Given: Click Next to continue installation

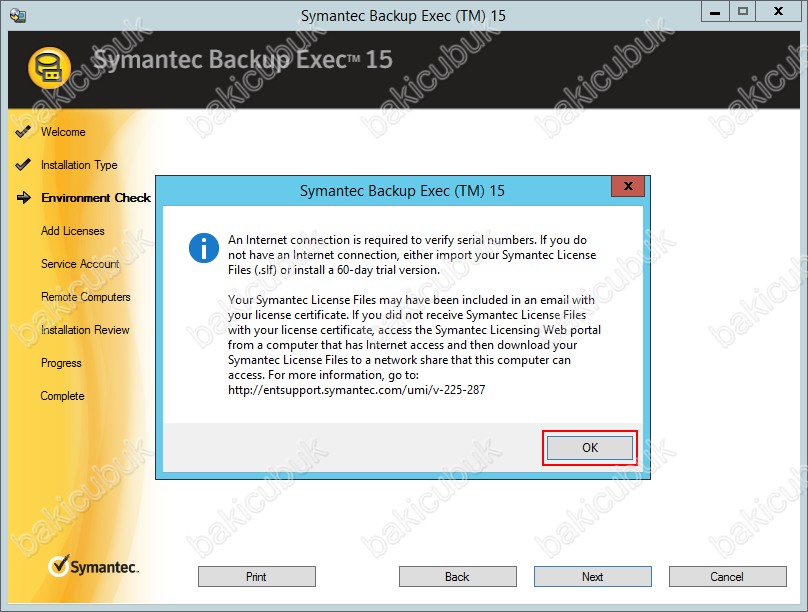Looking at the screenshot, I should click(593, 576).
